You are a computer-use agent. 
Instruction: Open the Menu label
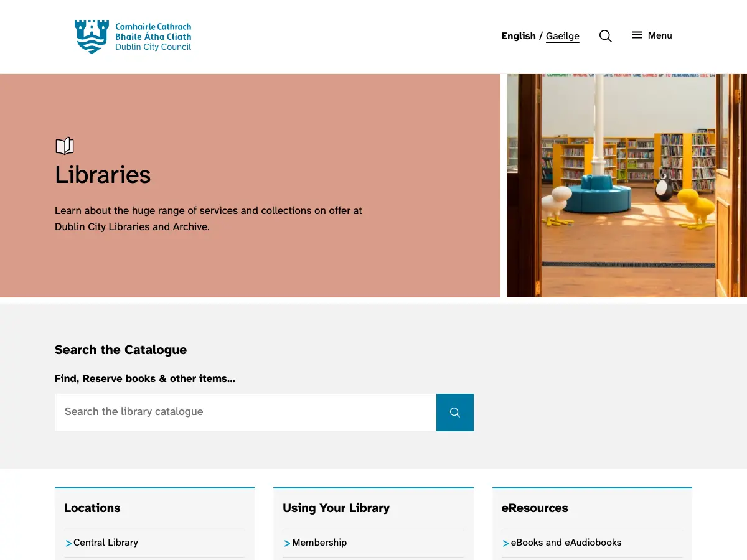[x=660, y=35]
